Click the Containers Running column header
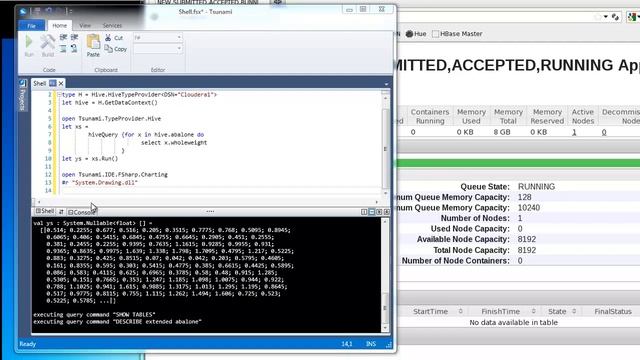640x360 pixels. (x=429, y=116)
